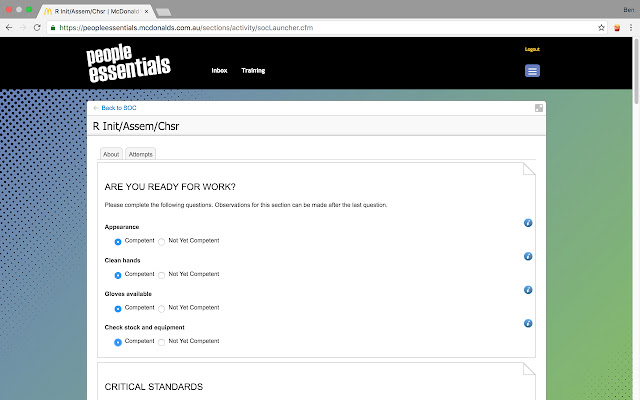Select Competent for Appearance
Viewport: 640px width, 400px height.
pos(118,242)
